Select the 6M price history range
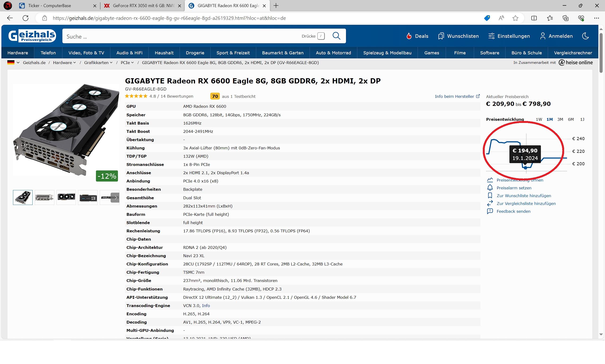Image resolution: width=605 pixels, height=364 pixels. 571,119
